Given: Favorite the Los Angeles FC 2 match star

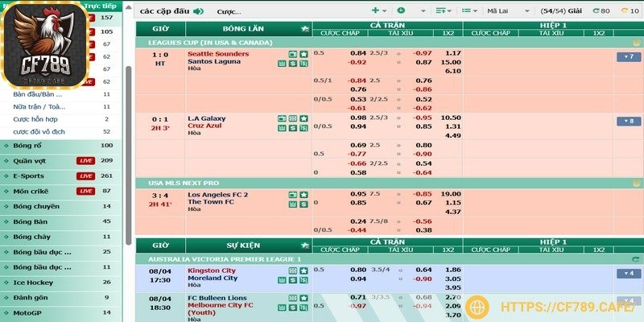Looking at the screenshot, I should 303,195.
